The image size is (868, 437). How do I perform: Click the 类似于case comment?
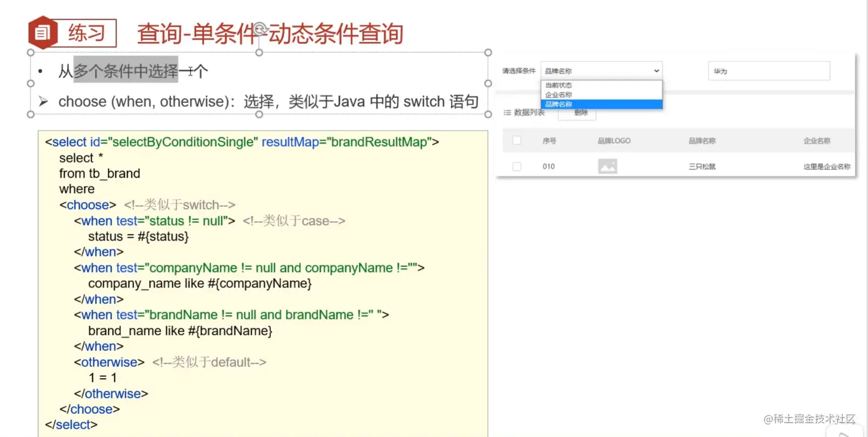coord(294,221)
